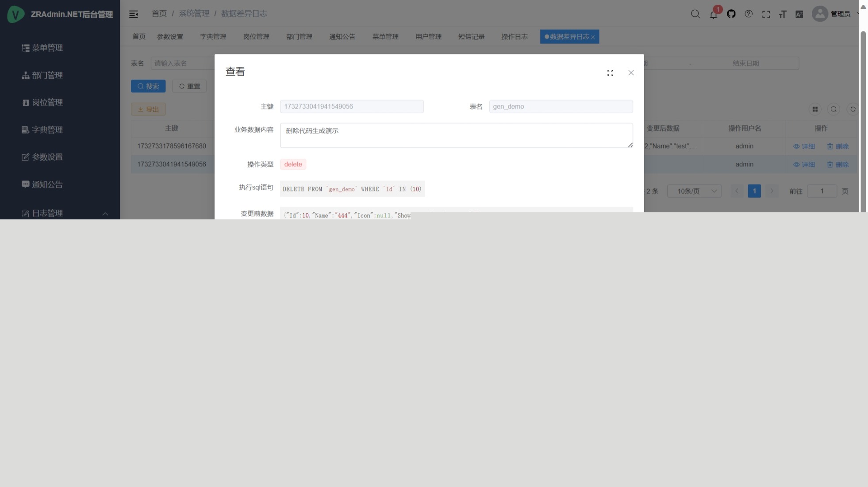
Task: Expand the dialog to fullscreen
Action: point(610,73)
